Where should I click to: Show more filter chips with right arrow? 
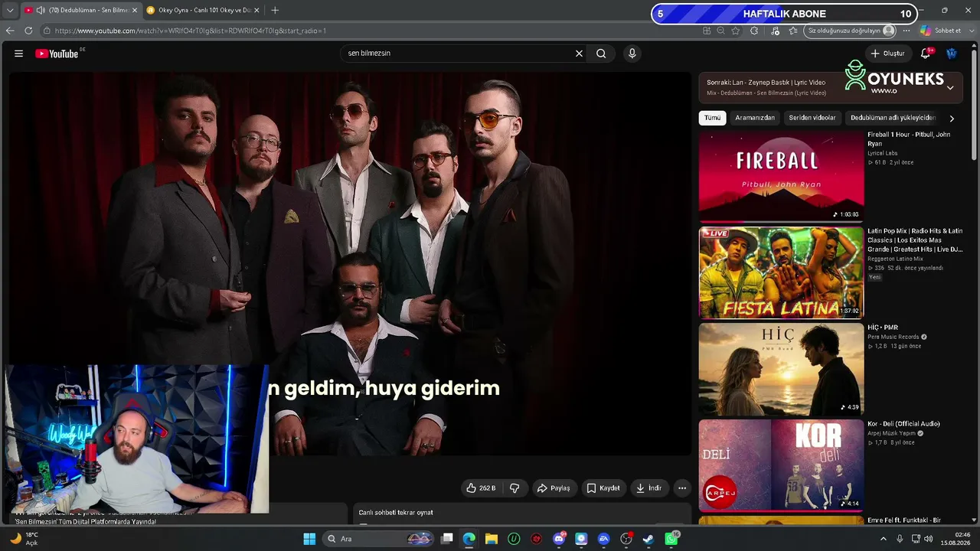point(952,119)
